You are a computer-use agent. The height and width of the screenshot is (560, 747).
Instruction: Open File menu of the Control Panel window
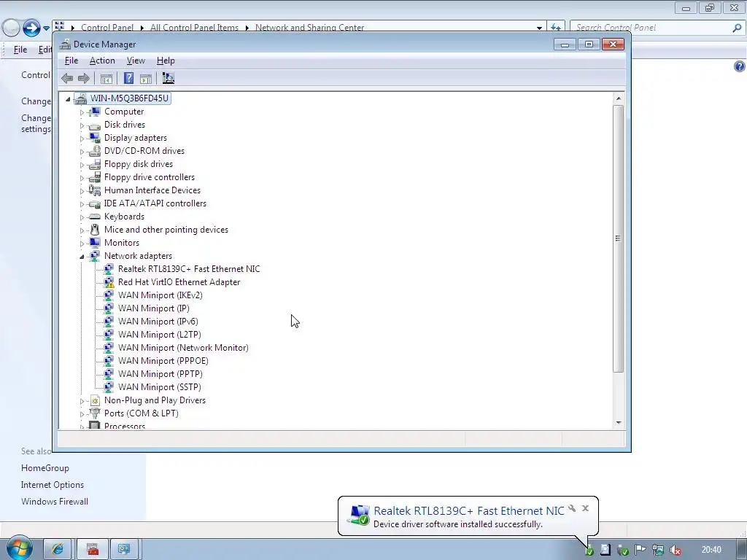20,50
